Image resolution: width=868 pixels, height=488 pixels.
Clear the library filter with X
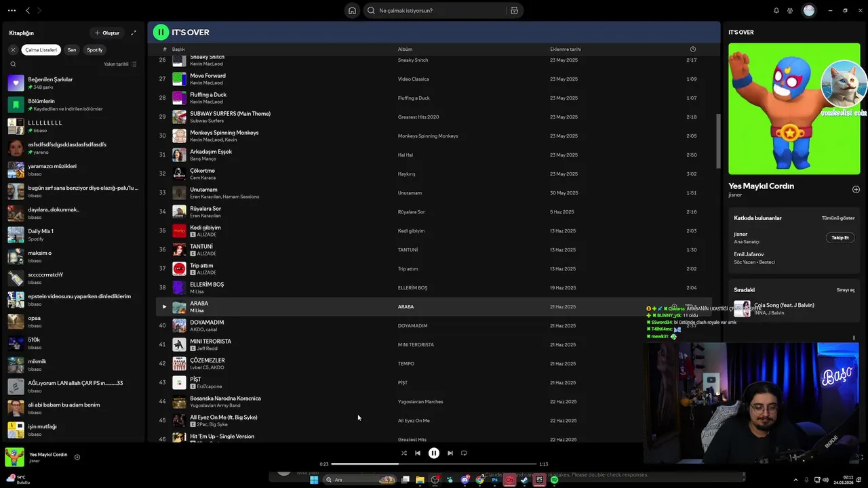click(x=13, y=49)
